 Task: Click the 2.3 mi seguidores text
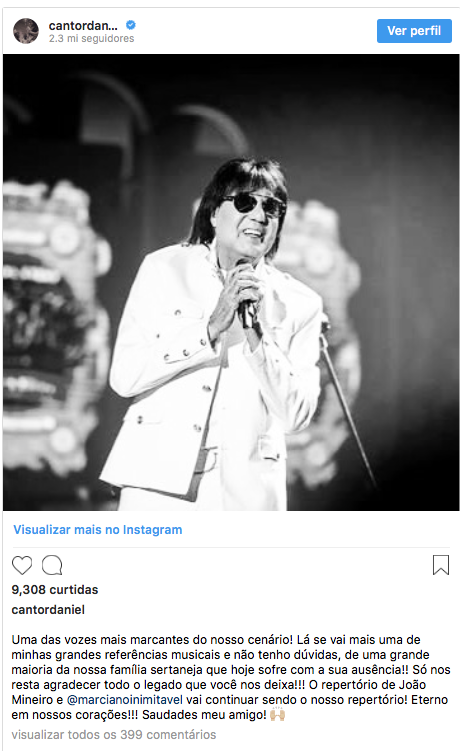92,38
